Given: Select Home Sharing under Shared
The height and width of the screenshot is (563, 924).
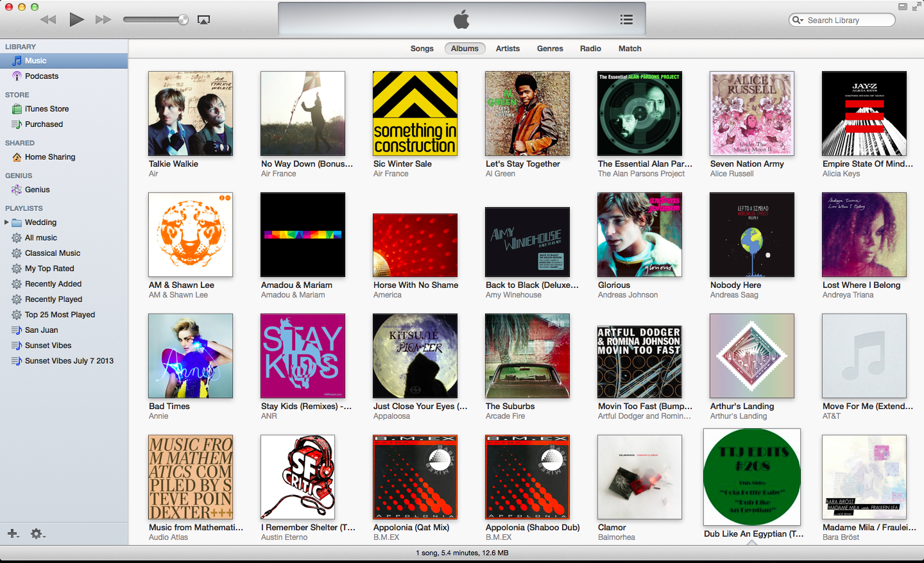Looking at the screenshot, I should point(48,156).
